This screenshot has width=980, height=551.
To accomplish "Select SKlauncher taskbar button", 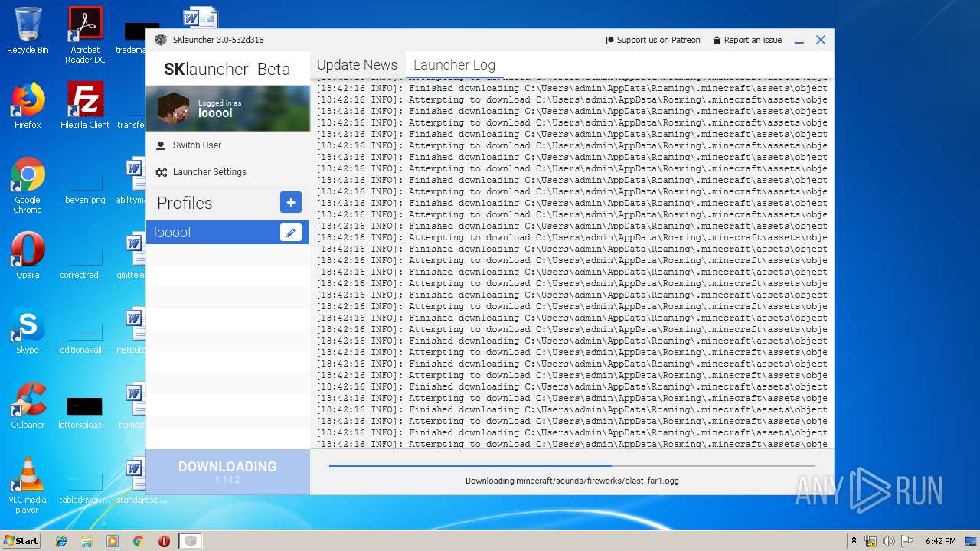I will pos(191,541).
